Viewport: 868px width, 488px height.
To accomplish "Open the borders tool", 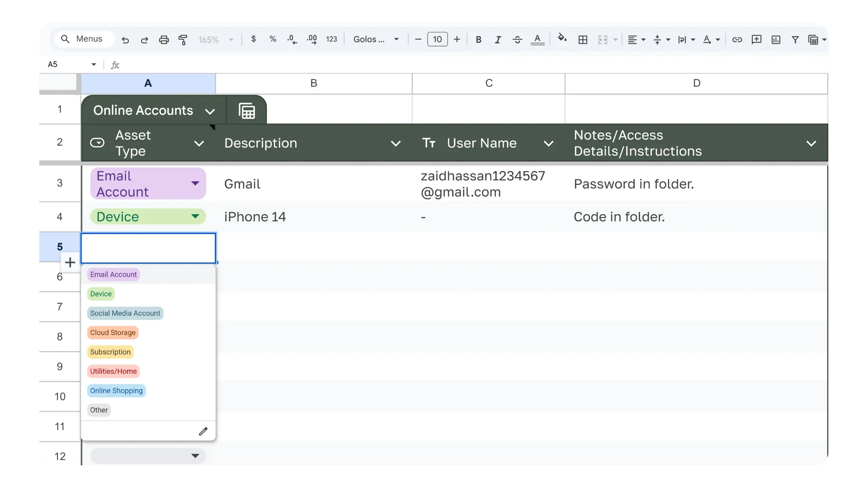I will (x=583, y=40).
